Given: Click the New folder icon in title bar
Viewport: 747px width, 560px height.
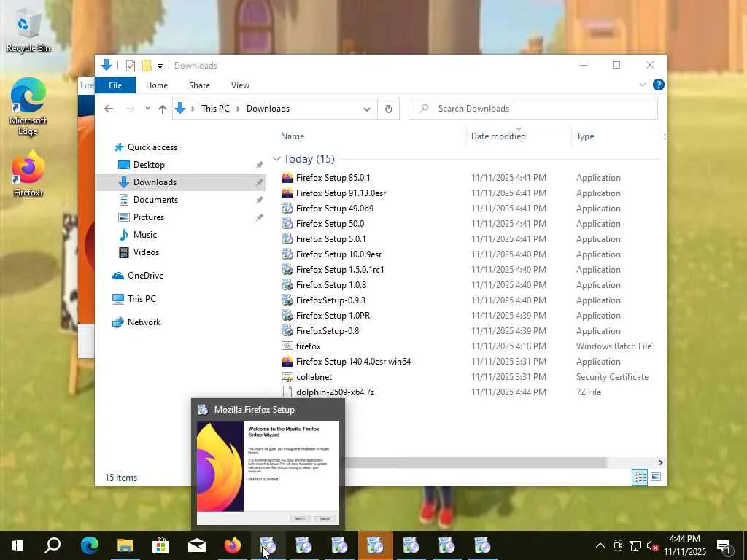Looking at the screenshot, I should (x=147, y=65).
